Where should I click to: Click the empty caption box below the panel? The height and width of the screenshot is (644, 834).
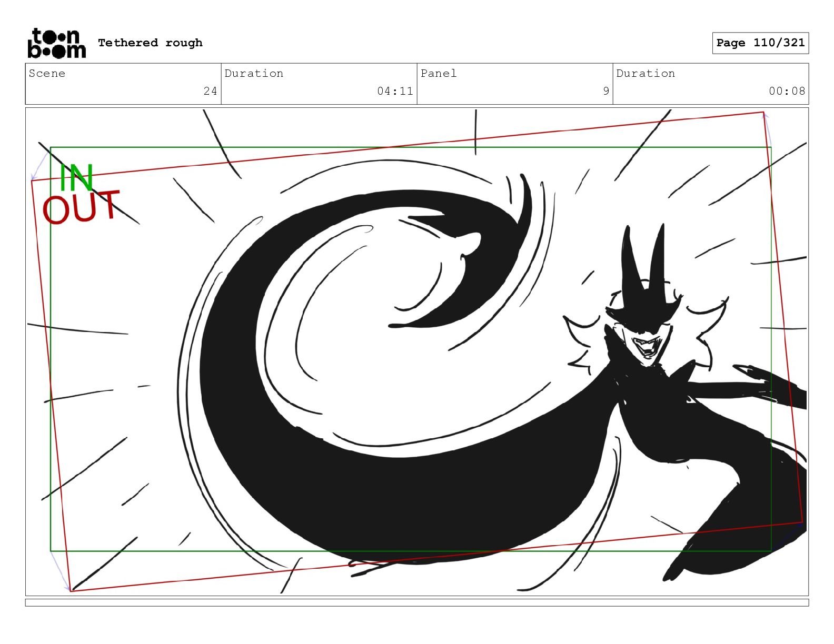click(417, 602)
